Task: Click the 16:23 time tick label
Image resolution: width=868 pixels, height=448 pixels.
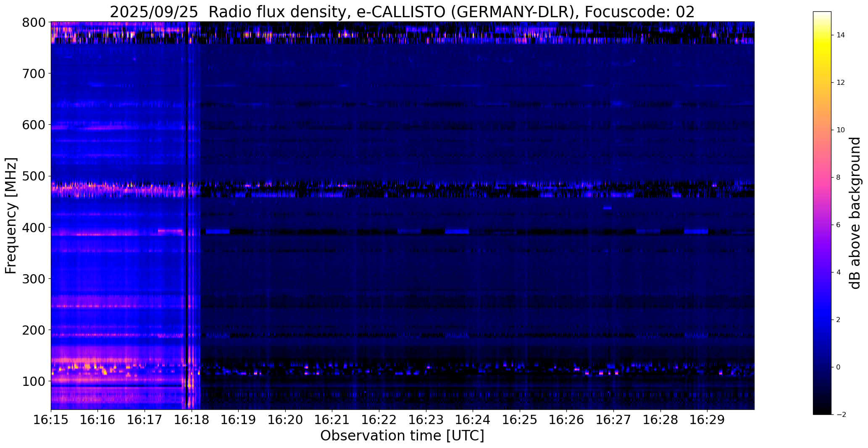Action: 426,419
